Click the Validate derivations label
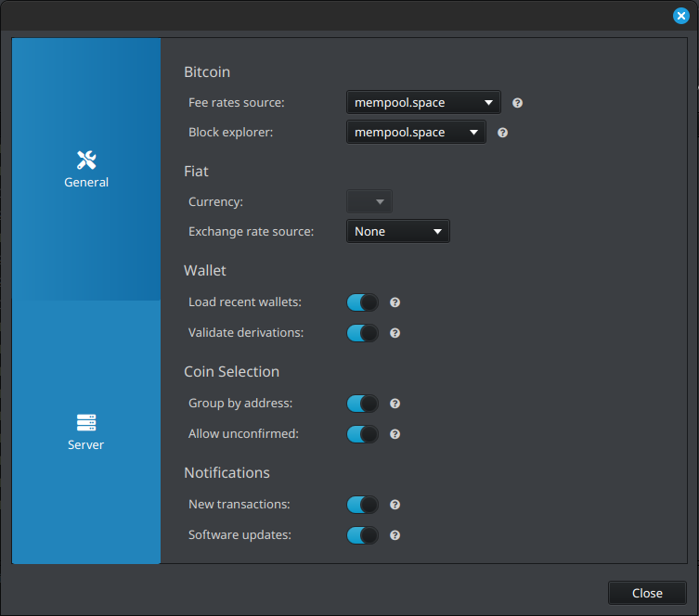699x616 pixels. tap(246, 333)
